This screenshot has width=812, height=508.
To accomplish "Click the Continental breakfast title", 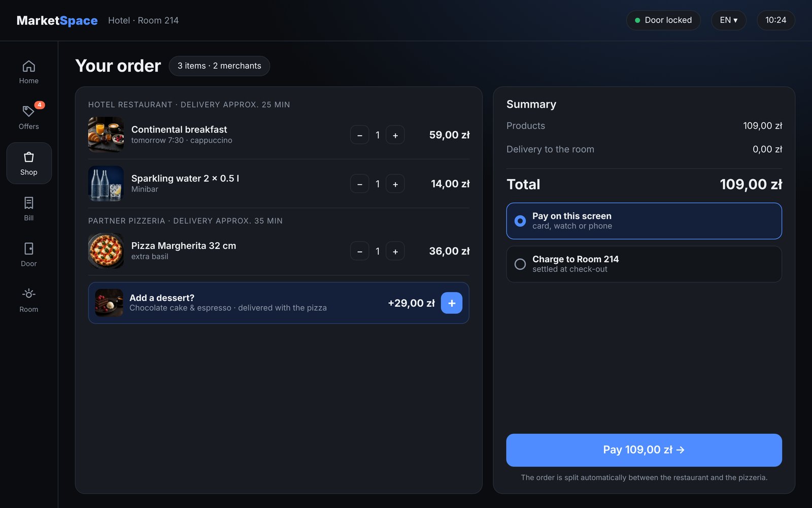I will pyautogui.click(x=179, y=130).
